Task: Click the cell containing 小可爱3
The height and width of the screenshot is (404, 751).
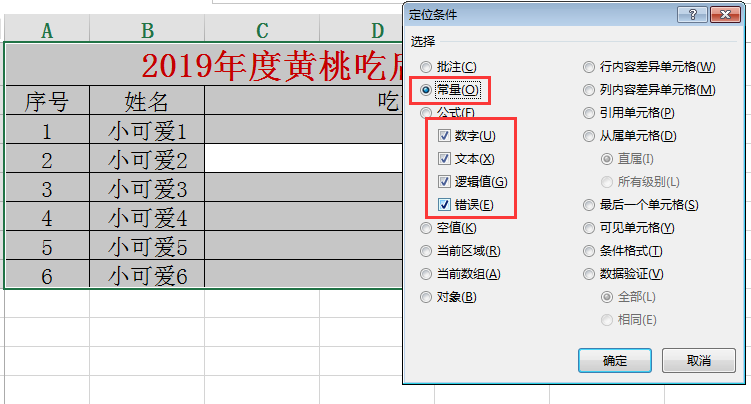Action: (147, 189)
